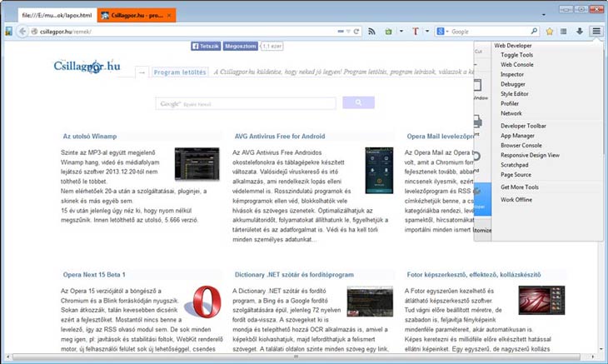Open Dictionary .NET szótár és fordítóprogram article
This screenshot has width=608, height=364.
[294, 275]
